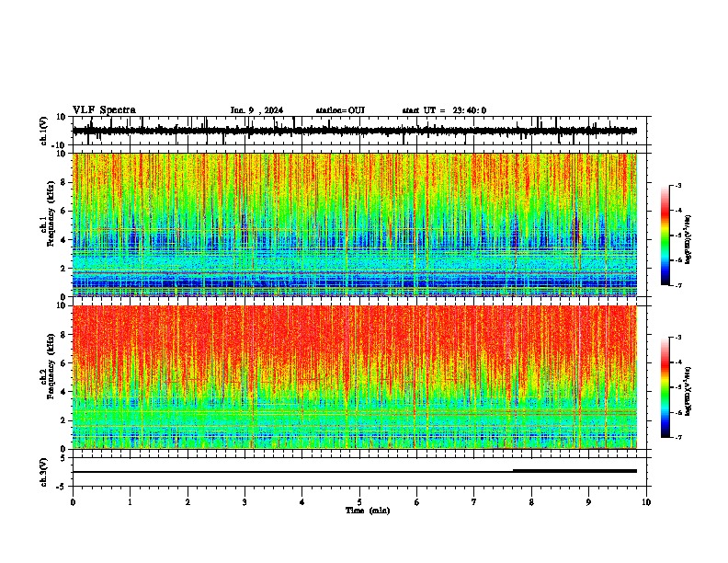This screenshot has width=728, height=563.
Task: Select the ch.2 colorbar log(PSD) label
Action: (688, 391)
